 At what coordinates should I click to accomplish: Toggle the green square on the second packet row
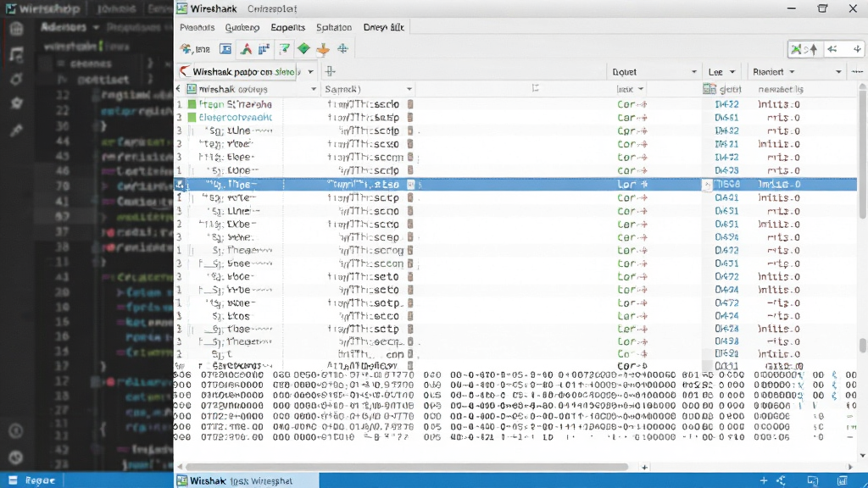pyautogui.click(x=192, y=117)
